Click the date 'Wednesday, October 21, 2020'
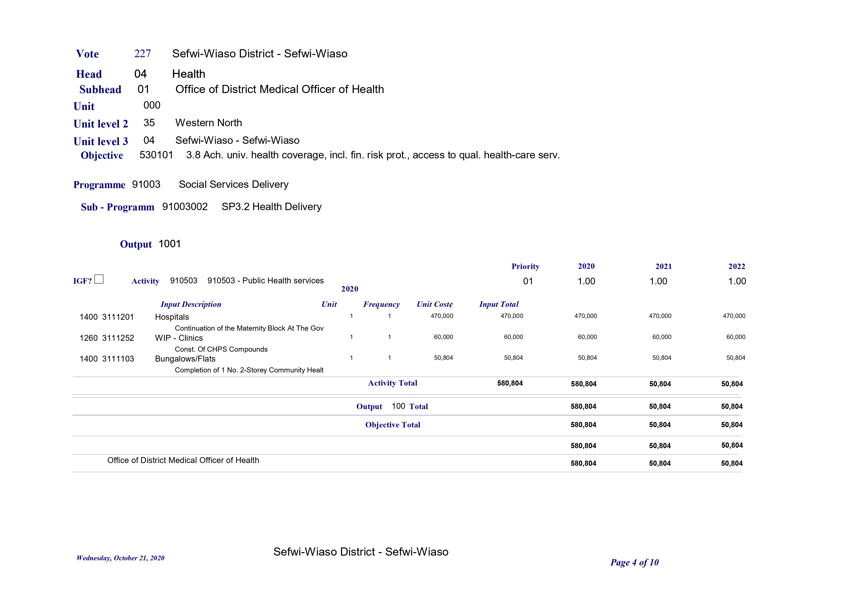Screen dimensions: 868x614 click(121, 558)
